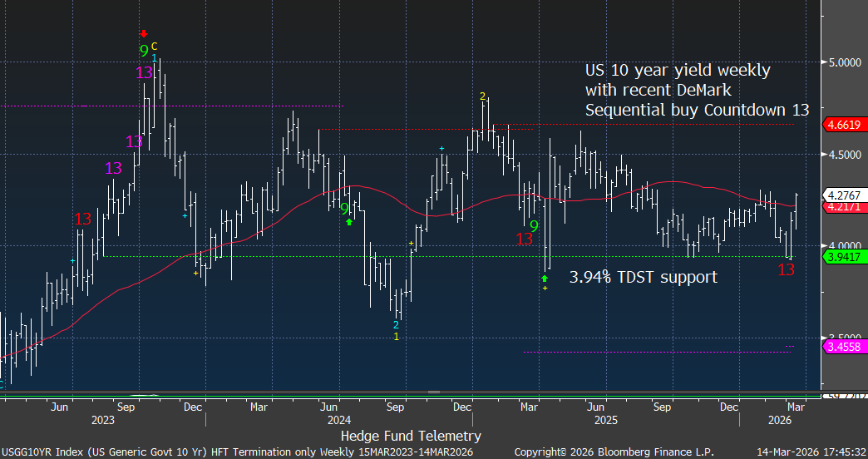
Task: Click the '3.94% TDST support' annotation
Action: tap(643, 277)
